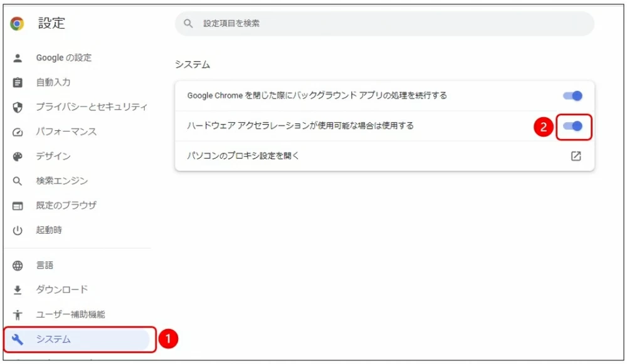Click the search magnifier in the search bar

[x=187, y=23]
